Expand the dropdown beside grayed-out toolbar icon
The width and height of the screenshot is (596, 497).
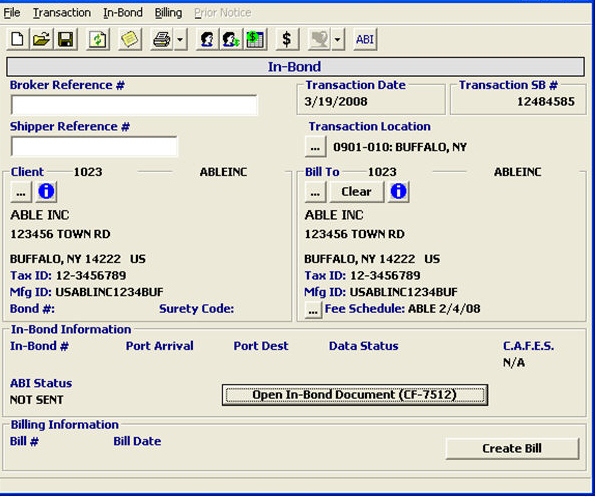[x=337, y=39]
